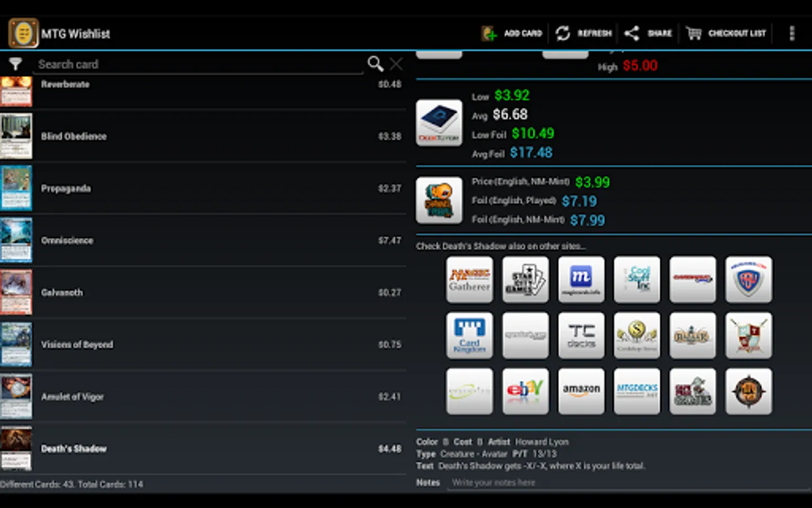Tap NM-Mint English price $3.99

coord(593,182)
